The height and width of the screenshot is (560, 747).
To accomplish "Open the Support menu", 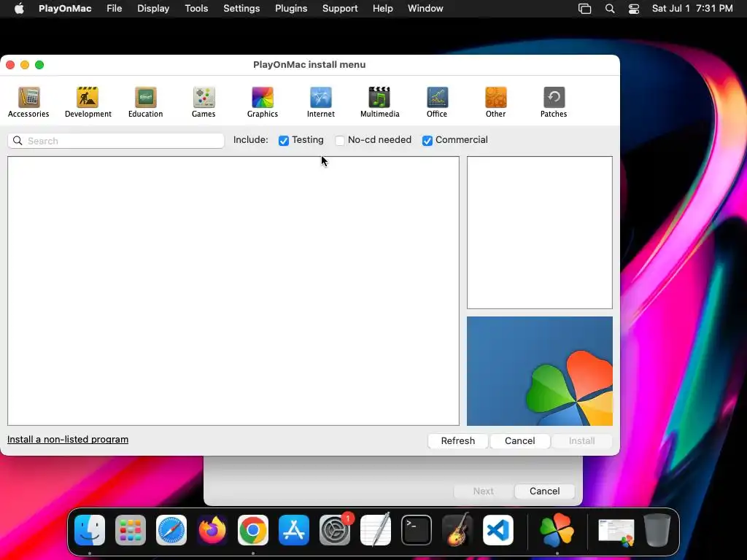I will coord(340,9).
